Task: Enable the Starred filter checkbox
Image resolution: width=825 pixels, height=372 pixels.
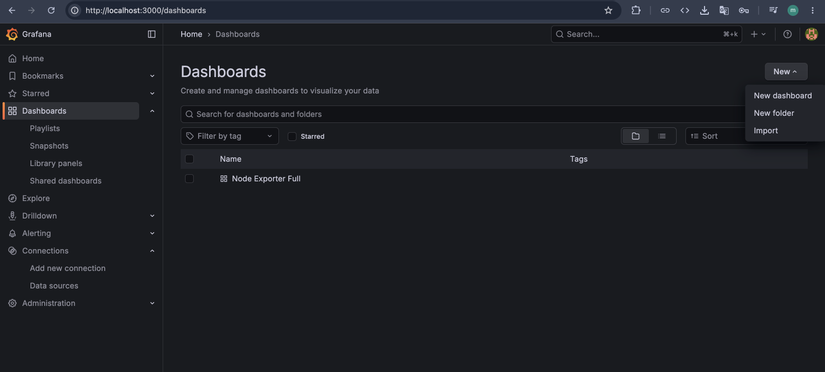Action: [292, 136]
